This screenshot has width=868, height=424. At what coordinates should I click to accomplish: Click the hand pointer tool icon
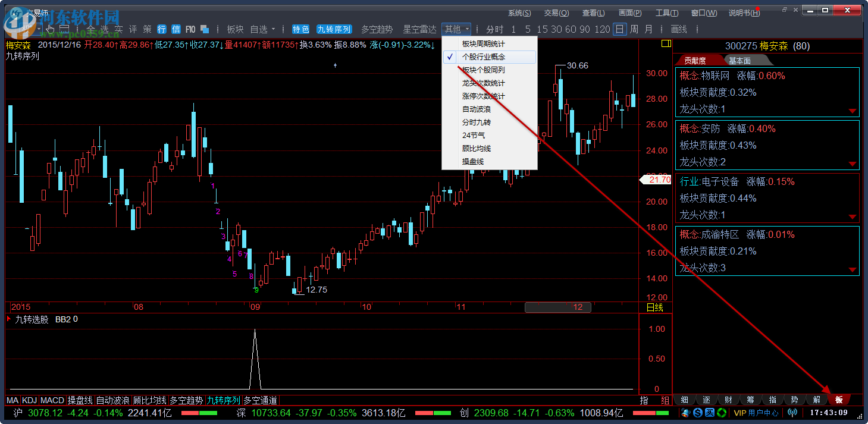[x=51, y=29]
